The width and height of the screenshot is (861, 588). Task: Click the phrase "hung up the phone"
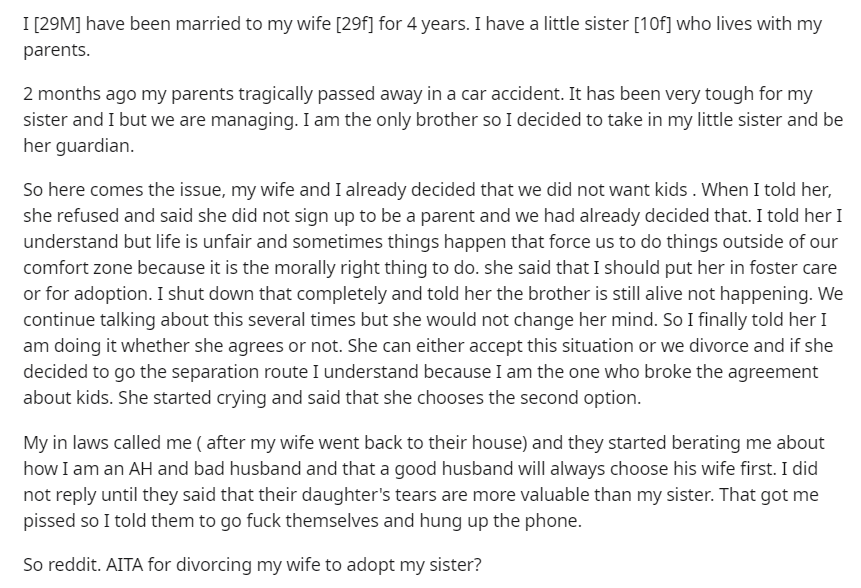[499, 521]
